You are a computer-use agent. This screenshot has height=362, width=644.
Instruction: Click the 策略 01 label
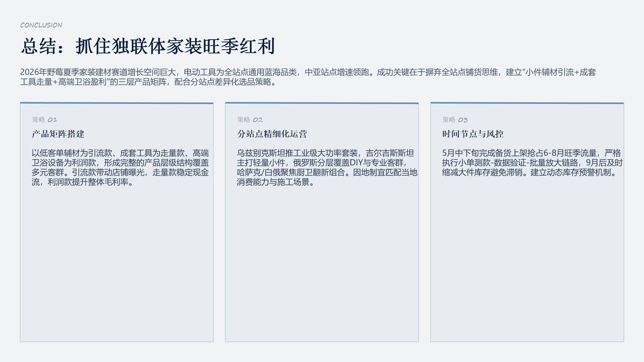point(45,120)
